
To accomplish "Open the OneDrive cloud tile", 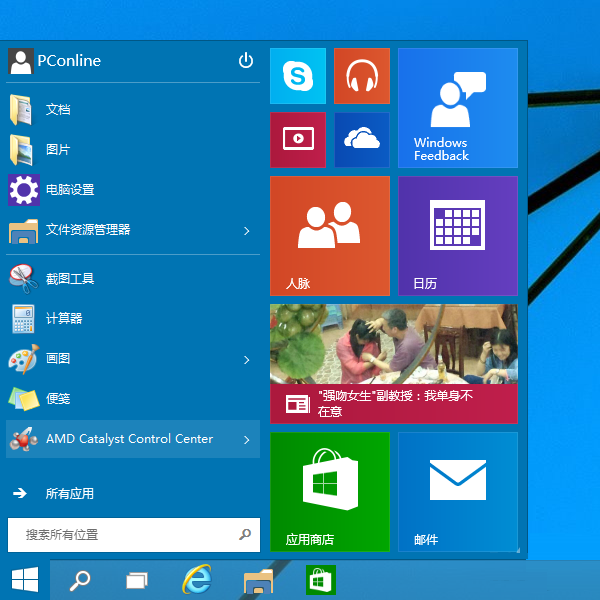I will point(362,140).
